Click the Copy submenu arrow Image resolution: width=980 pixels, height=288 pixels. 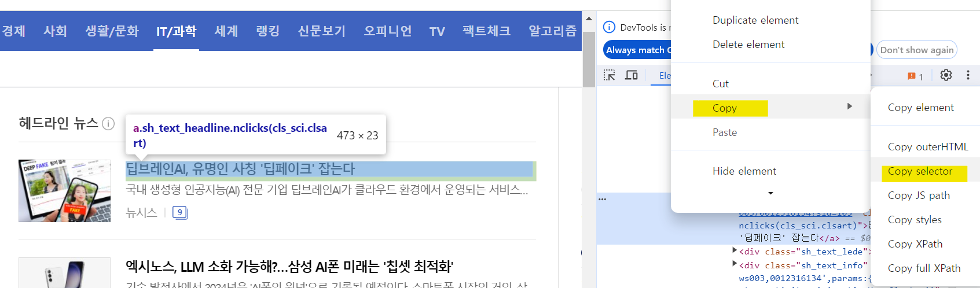[850, 106]
